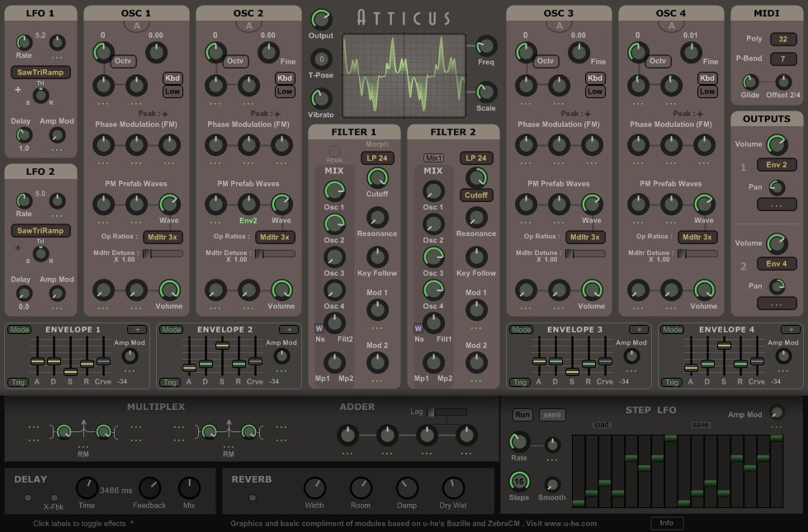Toggle the semi button in Step LFO
The width and height of the screenshot is (808, 532).
click(552, 415)
